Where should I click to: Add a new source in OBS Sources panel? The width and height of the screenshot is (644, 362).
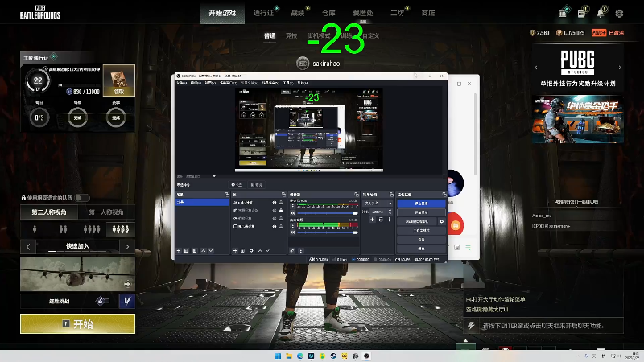235,250
